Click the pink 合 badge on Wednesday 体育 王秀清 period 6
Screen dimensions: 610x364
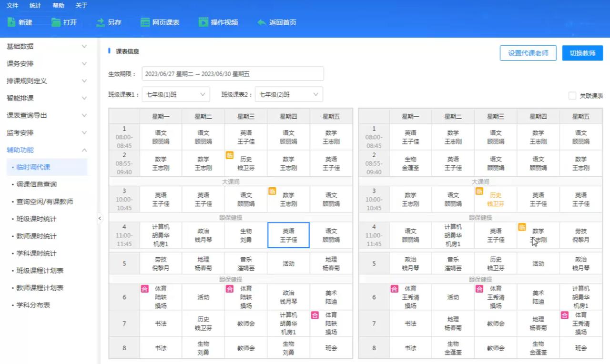tap(479, 288)
